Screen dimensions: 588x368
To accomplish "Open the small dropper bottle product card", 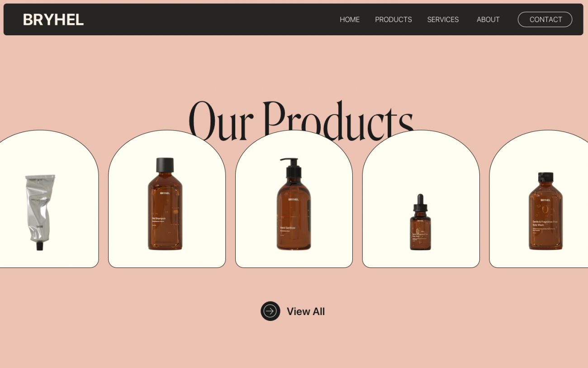I will click(421, 199).
